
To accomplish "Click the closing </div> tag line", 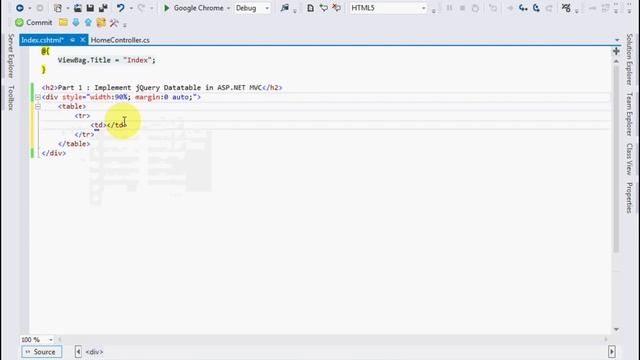I will pos(53,153).
